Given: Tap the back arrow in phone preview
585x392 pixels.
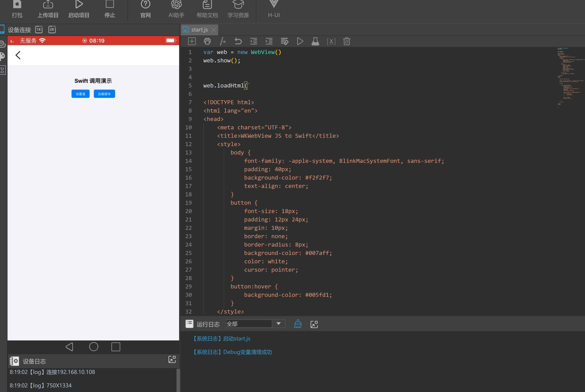Looking at the screenshot, I should pyautogui.click(x=18, y=55).
